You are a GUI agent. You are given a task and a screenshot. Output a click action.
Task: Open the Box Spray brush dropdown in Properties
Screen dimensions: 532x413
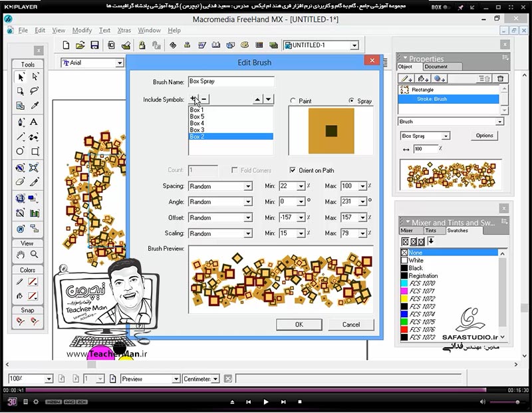click(446, 136)
